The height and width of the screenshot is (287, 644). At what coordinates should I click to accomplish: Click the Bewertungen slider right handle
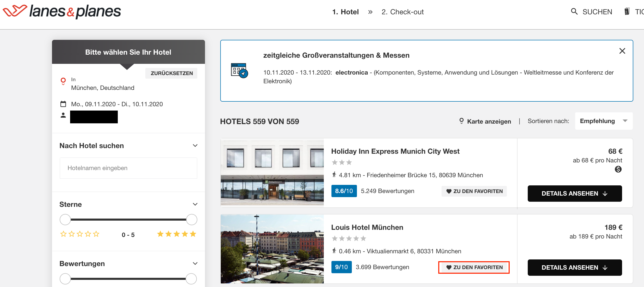[x=191, y=279]
